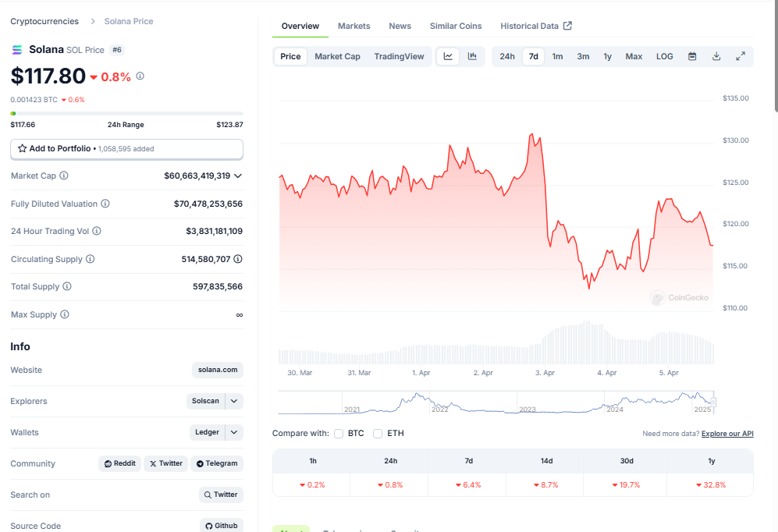778x532 pixels.
Task: Open the Historical Data tab
Action: pos(536,27)
